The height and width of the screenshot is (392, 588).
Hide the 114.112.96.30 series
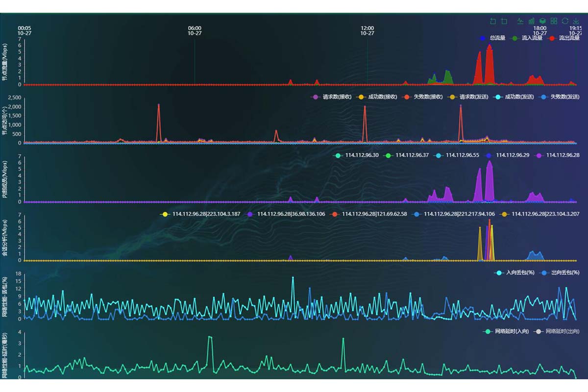click(357, 155)
